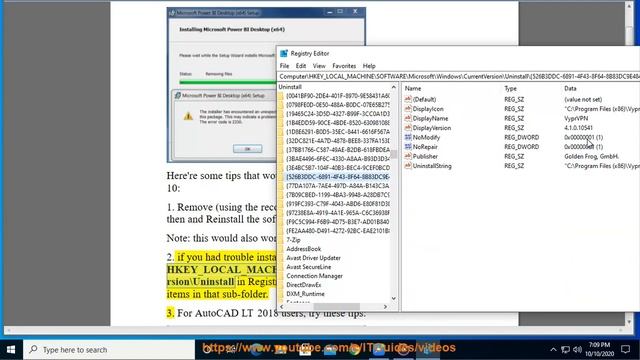Select the DirectDrawEx key
The width and height of the screenshot is (640, 360).
pos(304,285)
